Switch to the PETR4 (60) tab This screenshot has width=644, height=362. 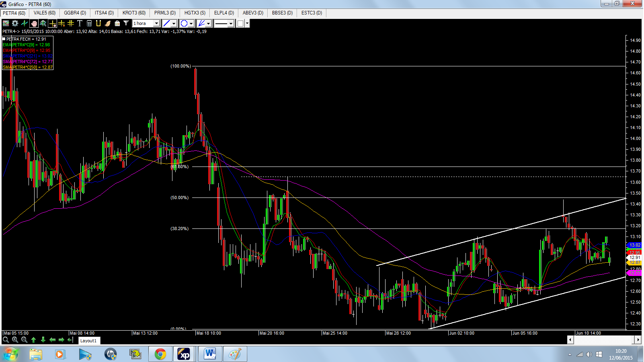pos(14,13)
